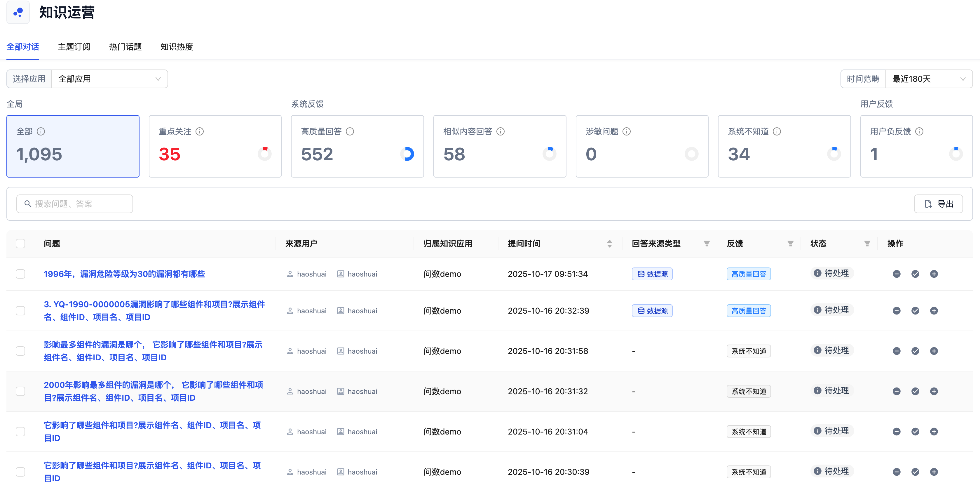
Task: Open the filter on 回答来源类型 column
Action: click(x=707, y=243)
